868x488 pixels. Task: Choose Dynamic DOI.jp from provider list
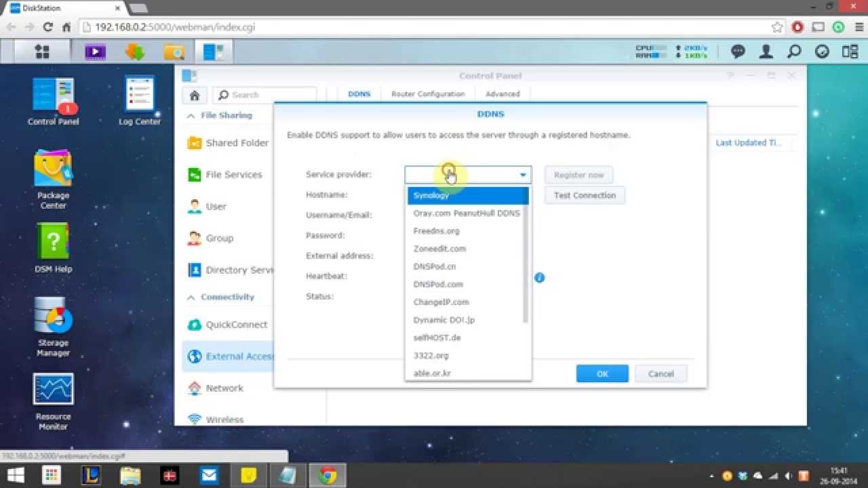(x=467, y=320)
